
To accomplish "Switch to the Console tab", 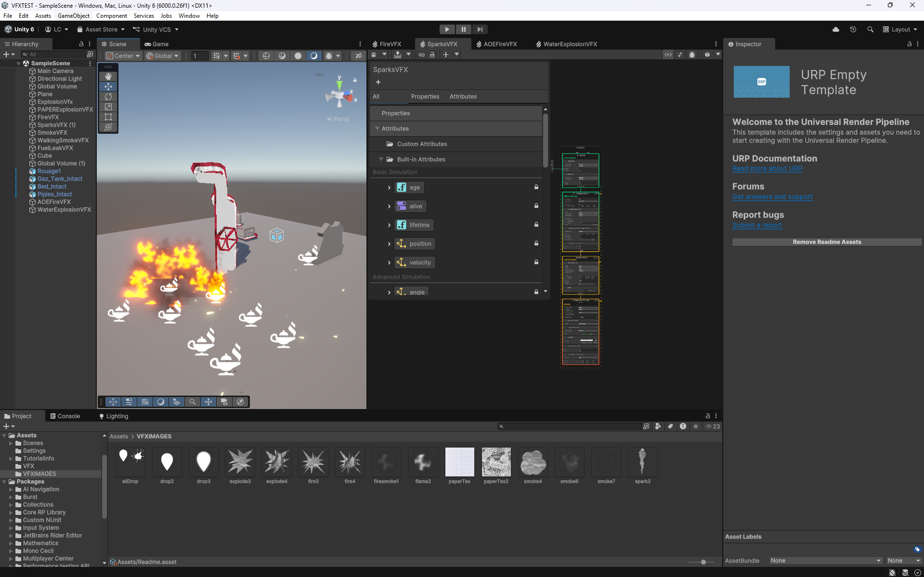I will pyautogui.click(x=65, y=416).
